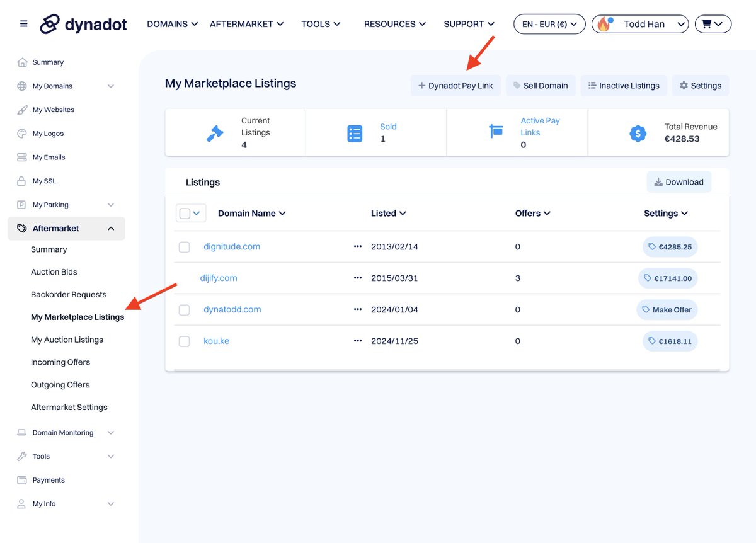Image resolution: width=756 pixels, height=543 pixels.
Task: Open the DOMAINS top menu
Action: point(173,24)
